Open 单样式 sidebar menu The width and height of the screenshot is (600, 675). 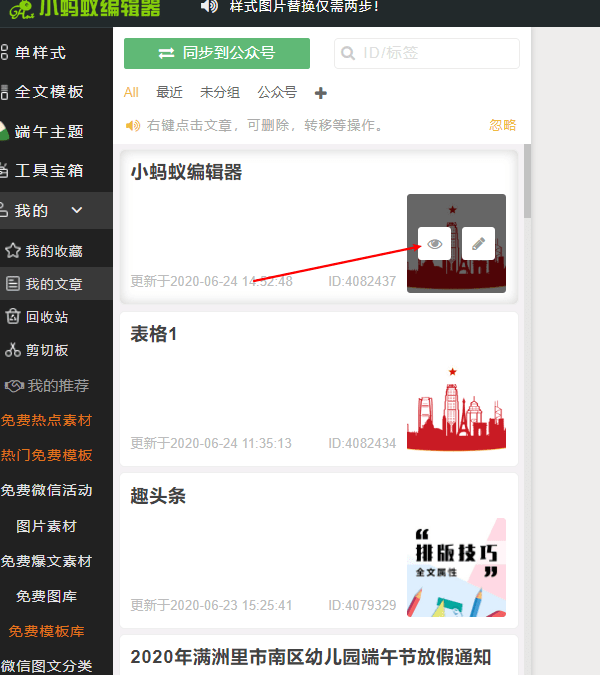33,53
